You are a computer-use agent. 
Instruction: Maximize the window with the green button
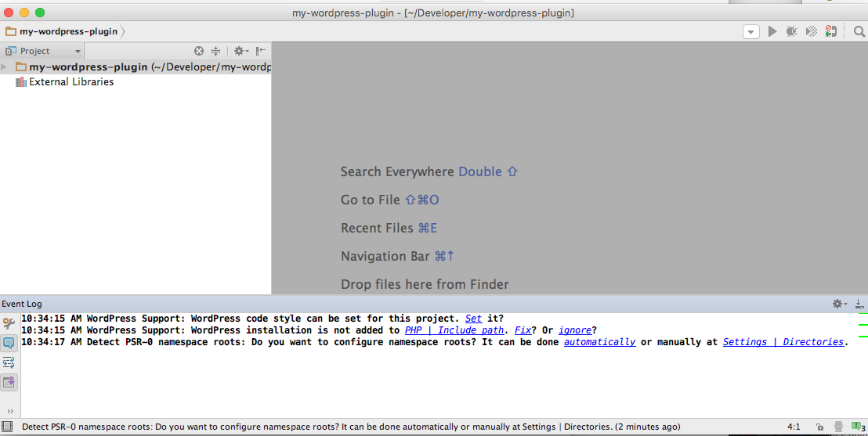tap(40, 13)
